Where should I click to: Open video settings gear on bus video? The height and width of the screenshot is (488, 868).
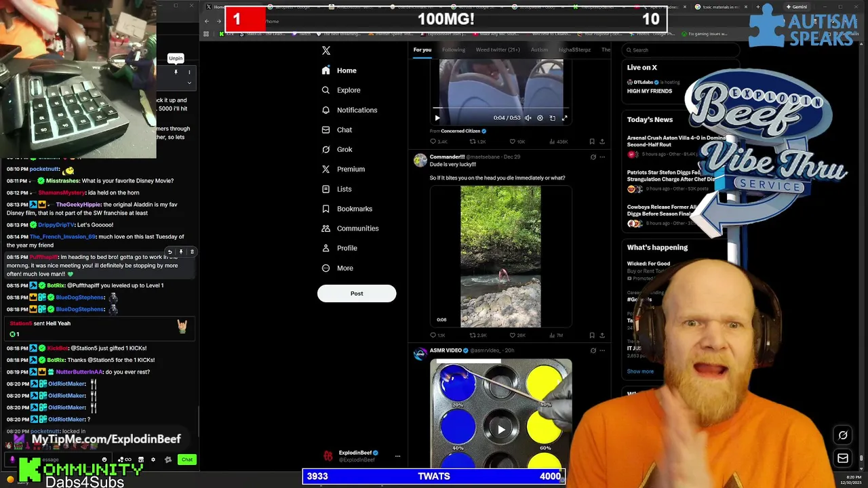[540, 118]
